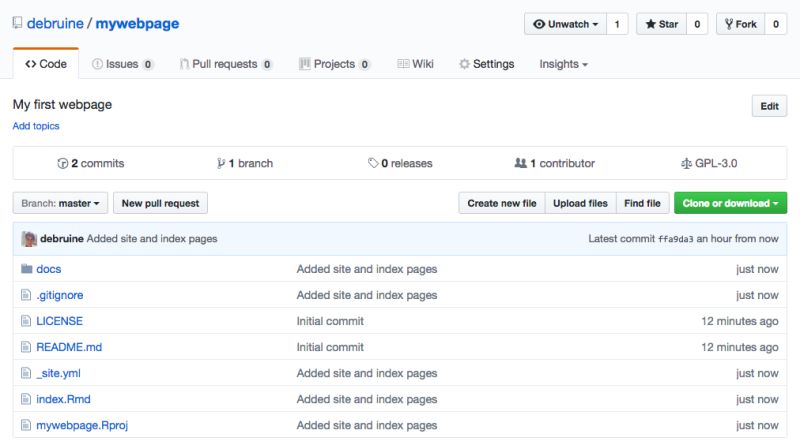The height and width of the screenshot is (445, 800).
Task: View 1 branch
Action: (245, 163)
